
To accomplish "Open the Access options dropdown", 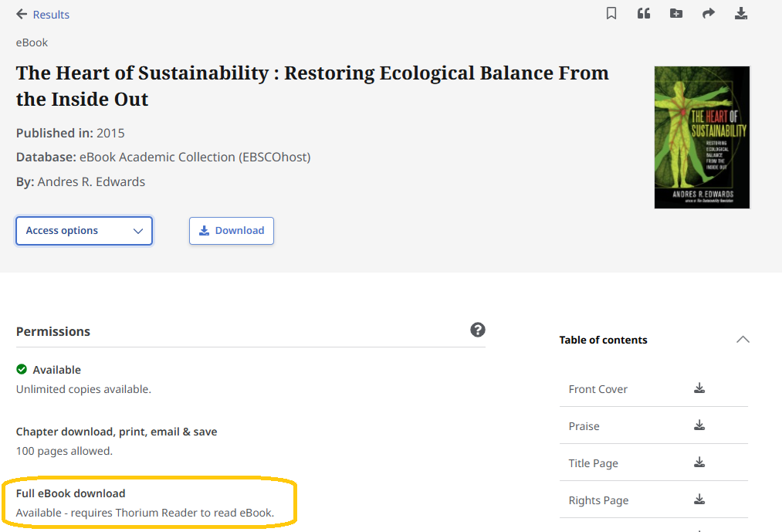I will [83, 230].
